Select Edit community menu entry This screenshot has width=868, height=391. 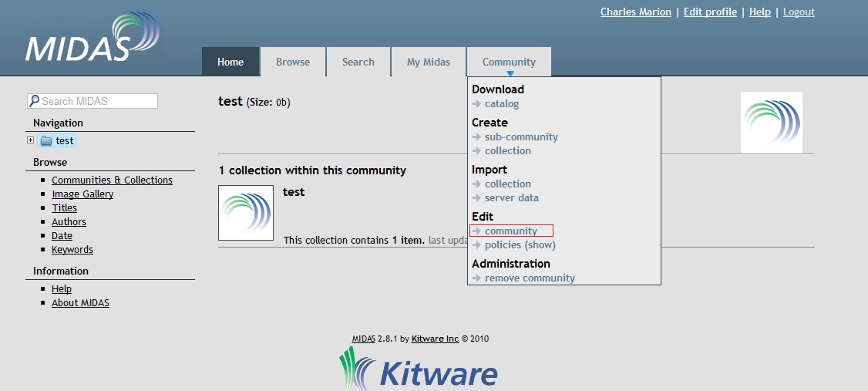point(511,231)
